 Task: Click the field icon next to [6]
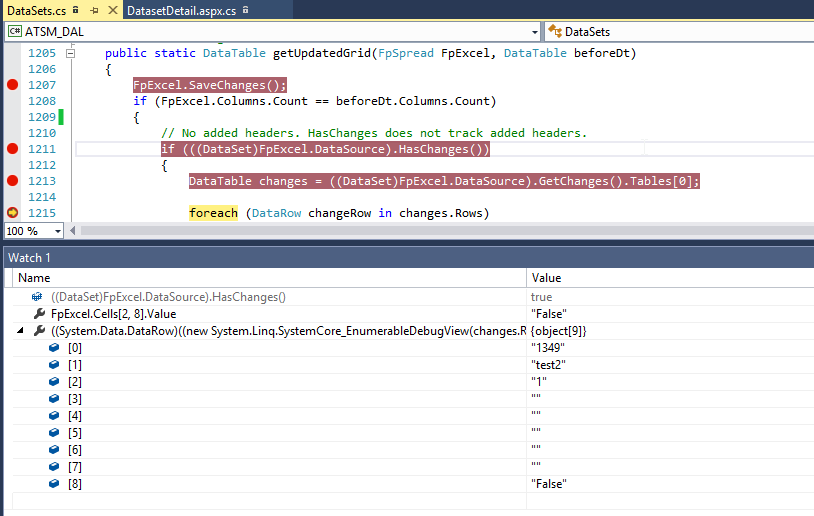tap(54, 449)
